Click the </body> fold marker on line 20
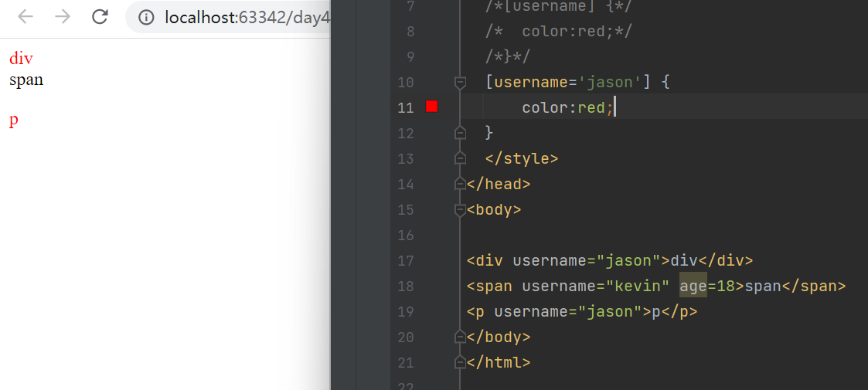Screen dimensions: 868x390 coord(460,337)
